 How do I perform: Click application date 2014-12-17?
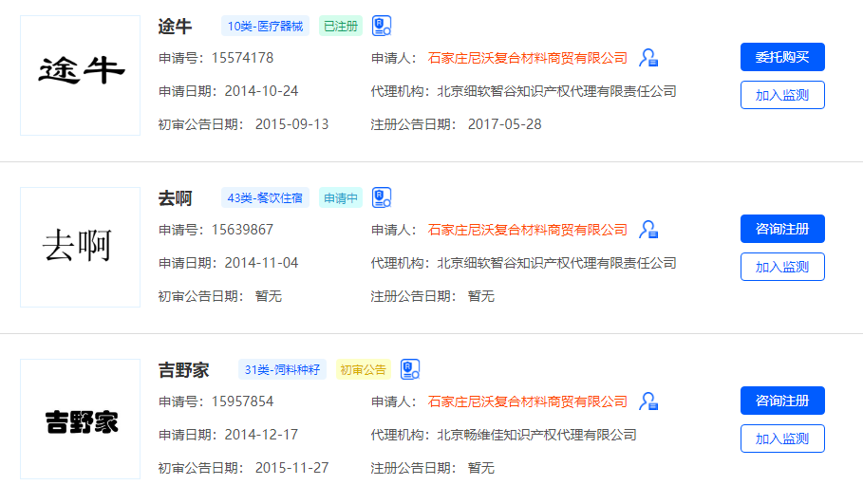pos(261,435)
